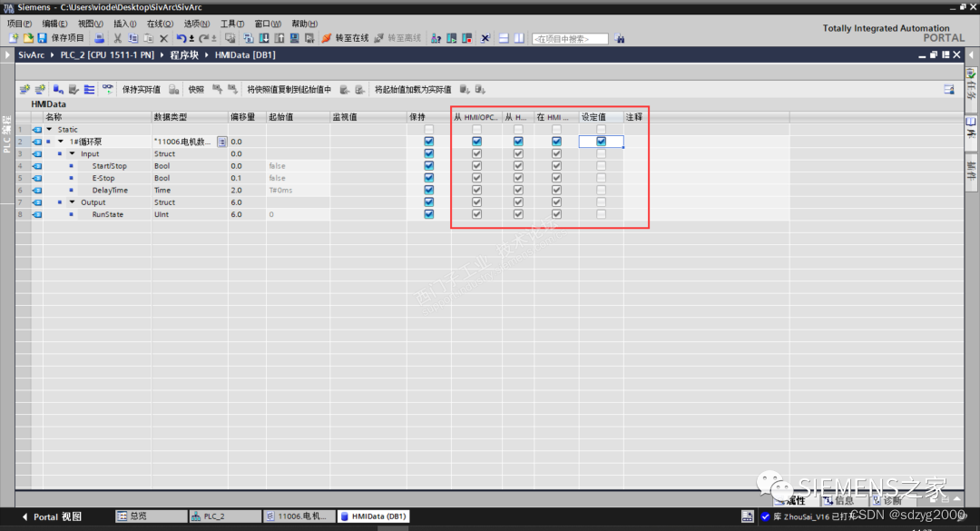
Task: Switch to the 总览 taskbar tab
Action: [151, 516]
